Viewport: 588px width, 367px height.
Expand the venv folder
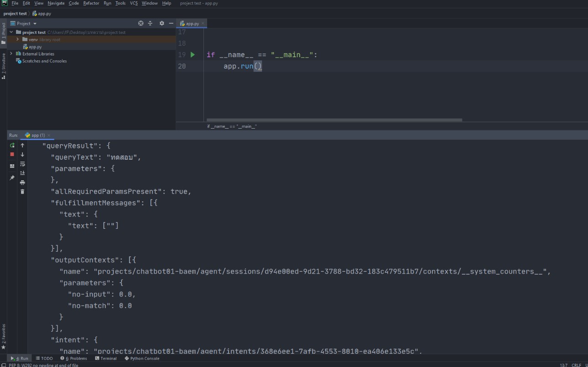[x=17, y=39]
